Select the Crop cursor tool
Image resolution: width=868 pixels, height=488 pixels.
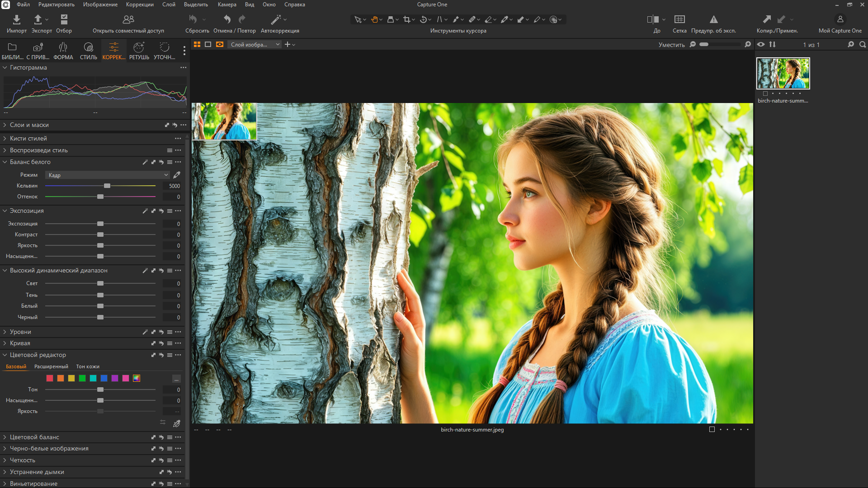click(x=406, y=19)
